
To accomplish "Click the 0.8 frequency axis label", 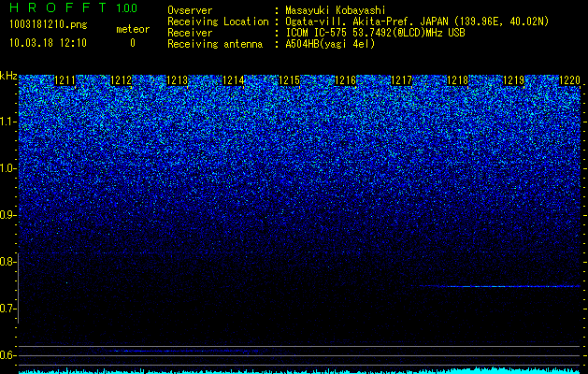I will click(8, 262).
